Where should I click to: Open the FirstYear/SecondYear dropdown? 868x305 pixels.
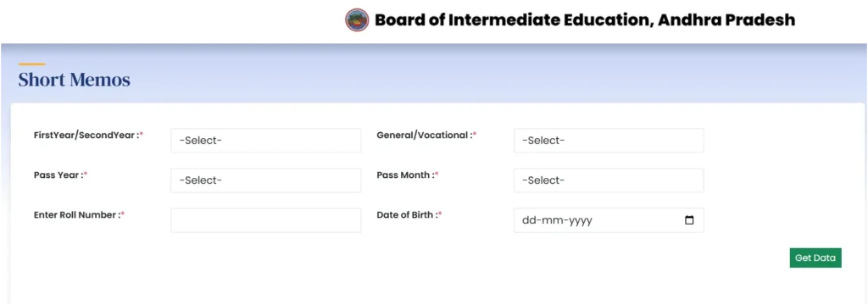265,141
